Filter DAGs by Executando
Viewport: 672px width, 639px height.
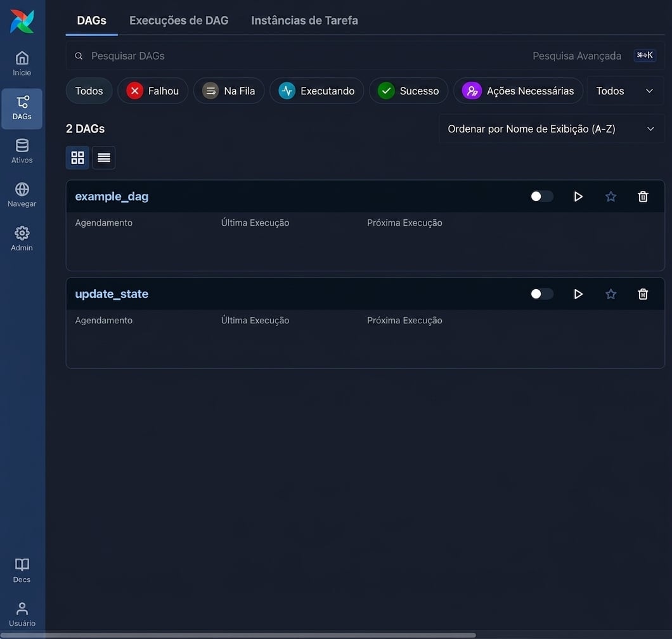coord(317,91)
